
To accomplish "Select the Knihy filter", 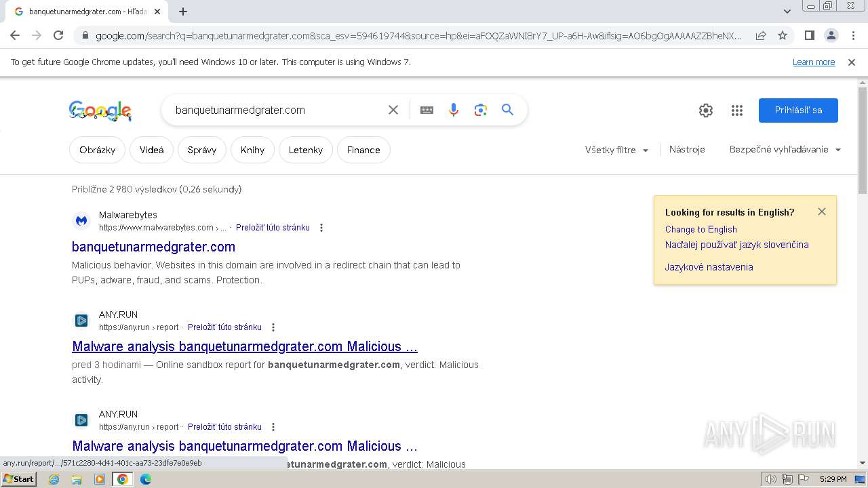I will click(252, 150).
